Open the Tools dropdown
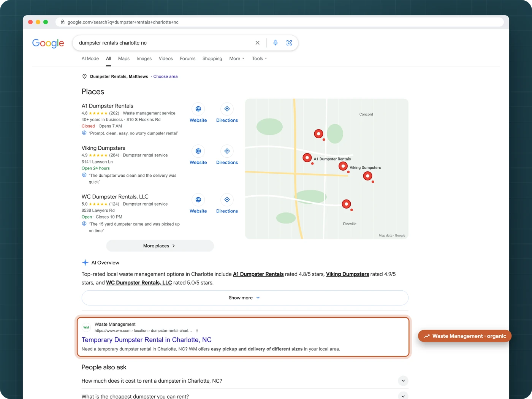This screenshot has height=399, width=532. point(260,59)
